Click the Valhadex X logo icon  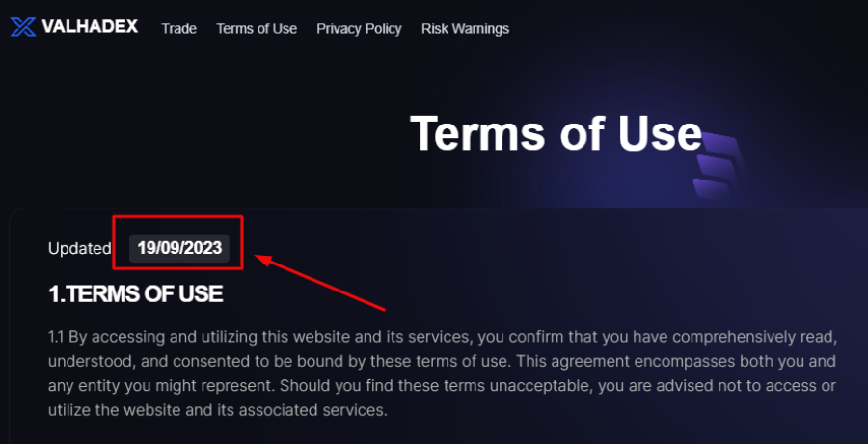click(x=23, y=27)
